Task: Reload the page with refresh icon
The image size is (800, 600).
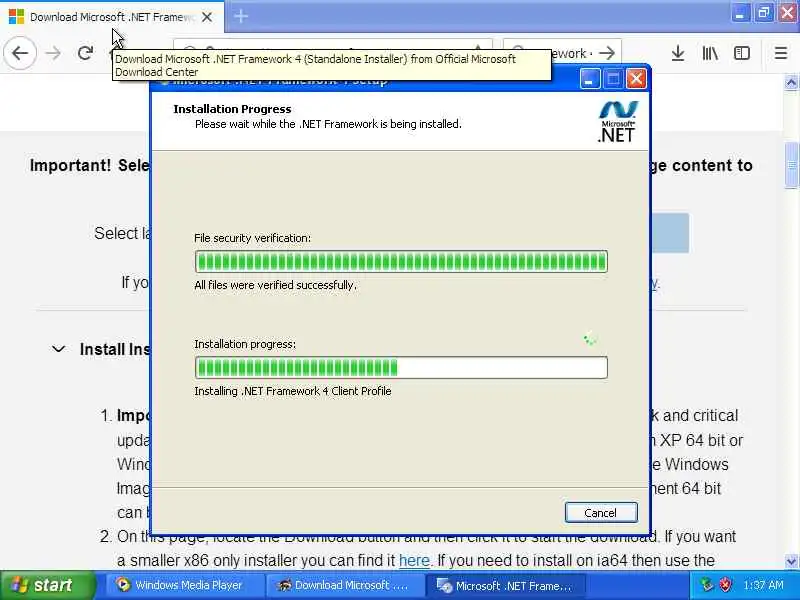Action: point(85,53)
